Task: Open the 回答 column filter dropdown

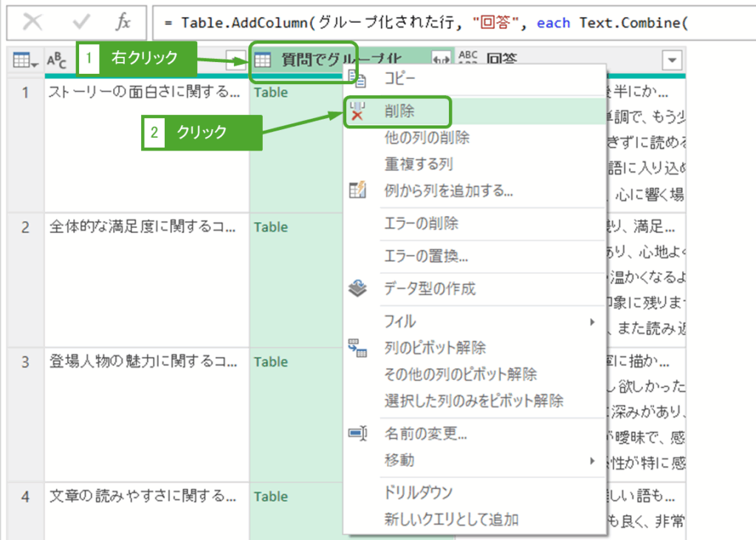Action: click(672, 60)
